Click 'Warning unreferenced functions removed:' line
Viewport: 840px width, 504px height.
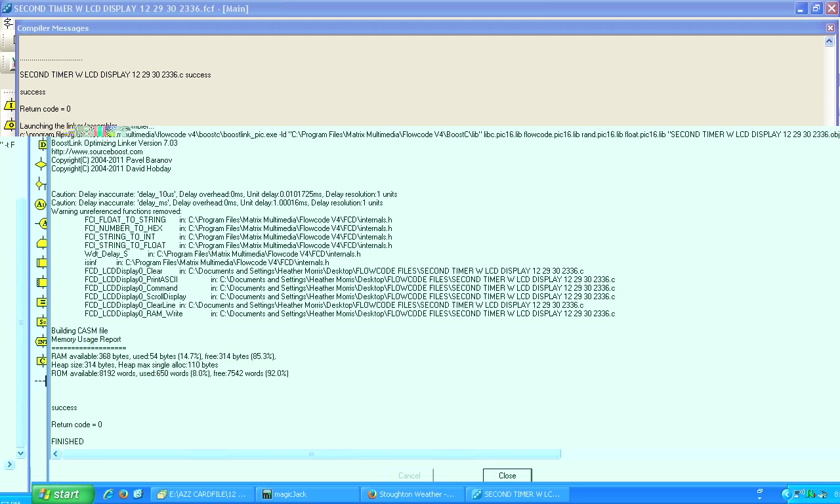click(x=116, y=211)
